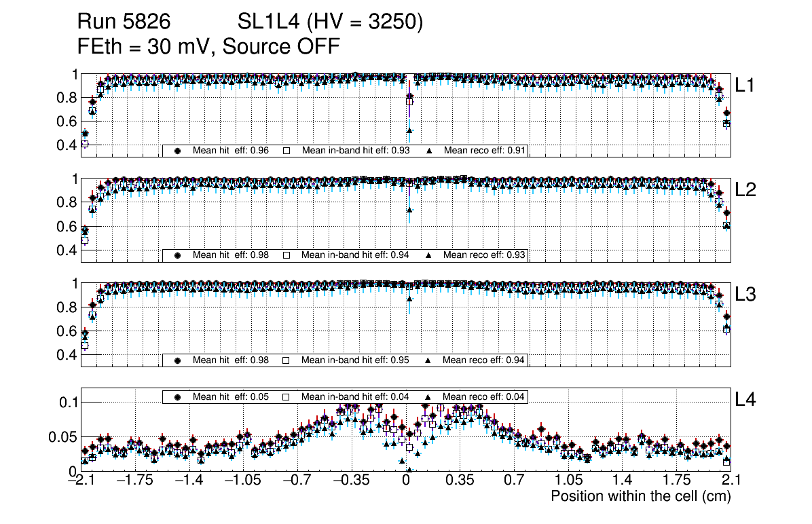The height and width of the screenshot is (524, 812).
Task: Click the 'Position within the cell (cm)' axis label
Action: click(x=640, y=496)
